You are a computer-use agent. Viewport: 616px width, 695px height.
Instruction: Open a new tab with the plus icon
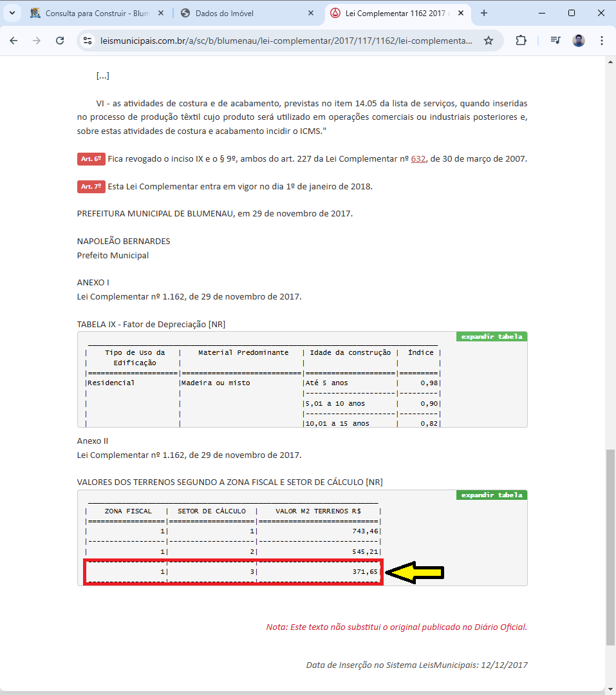click(484, 12)
